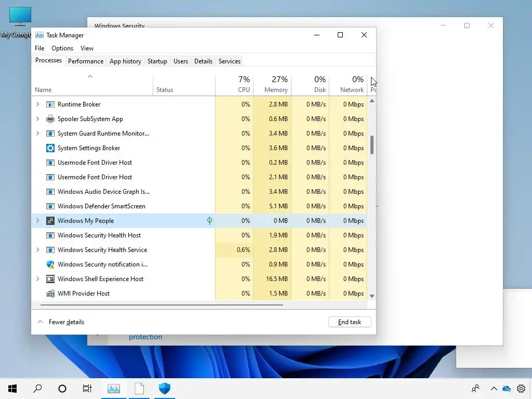Screen dimensions: 532x399
Task: Click the settings gear in tray
Action: 521,389
